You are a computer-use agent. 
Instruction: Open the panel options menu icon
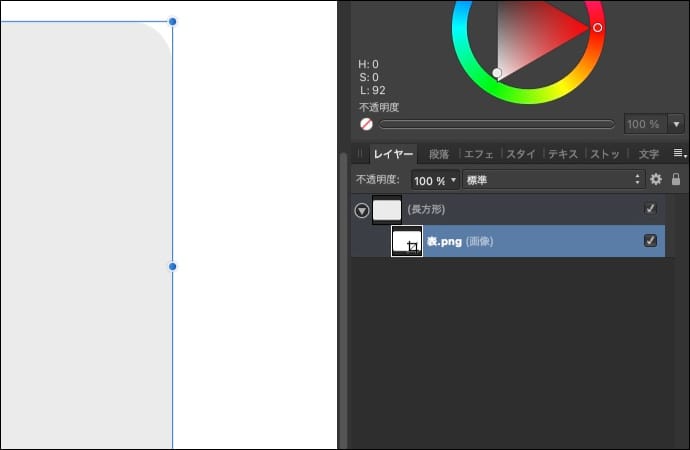tap(678, 154)
